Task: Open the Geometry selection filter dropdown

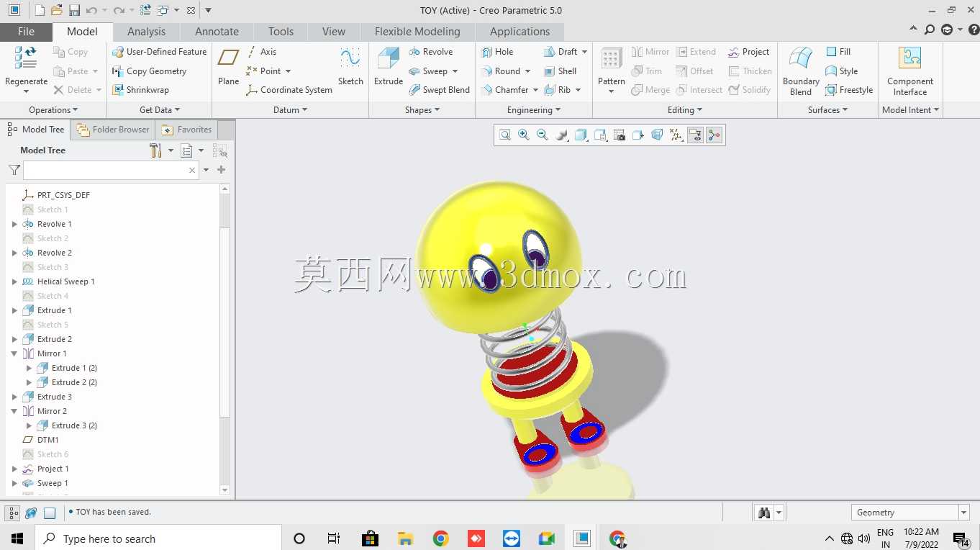Action: [963, 513]
